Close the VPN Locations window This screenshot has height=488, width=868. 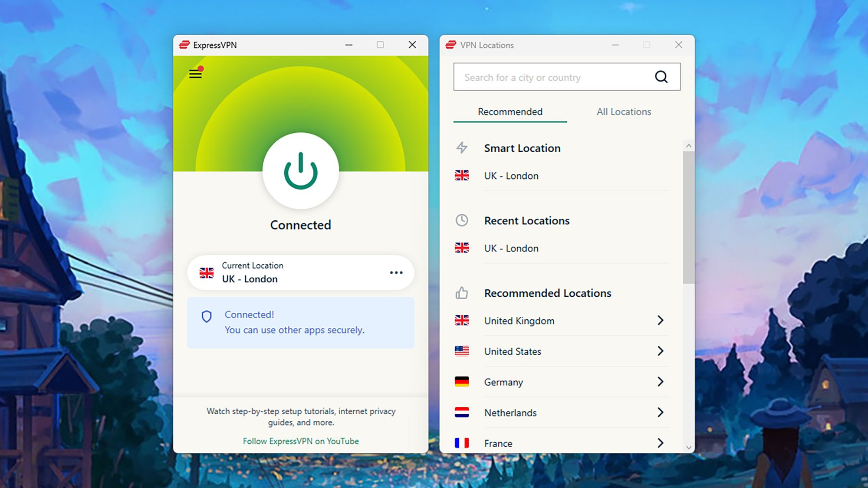[x=679, y=45]
